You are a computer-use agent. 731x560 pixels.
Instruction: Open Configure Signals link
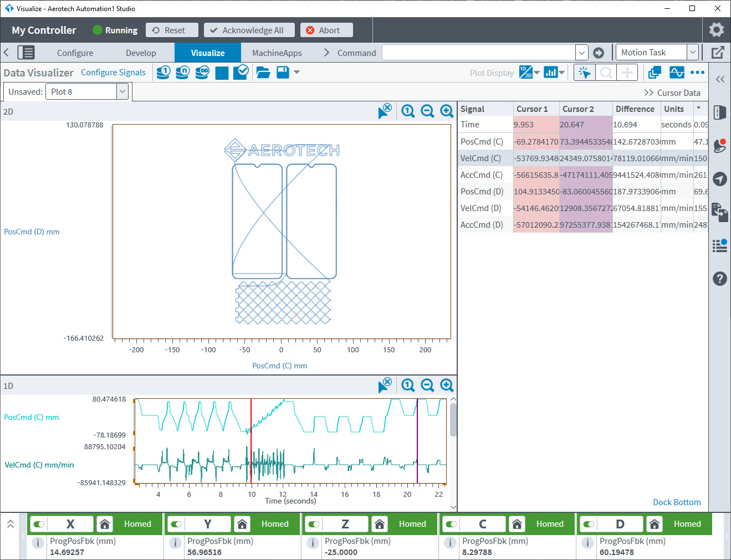(113, 73)
